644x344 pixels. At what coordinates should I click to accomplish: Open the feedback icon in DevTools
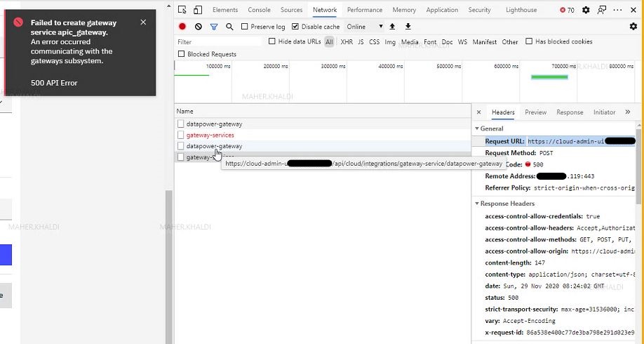pos(602,10)
